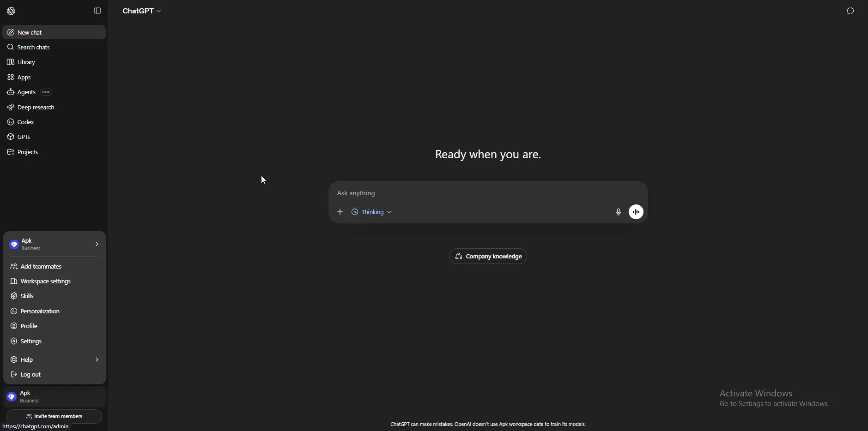Screen dimensions: 868x431
Task: Click the Personalization icon
Action: coord(14,311)
